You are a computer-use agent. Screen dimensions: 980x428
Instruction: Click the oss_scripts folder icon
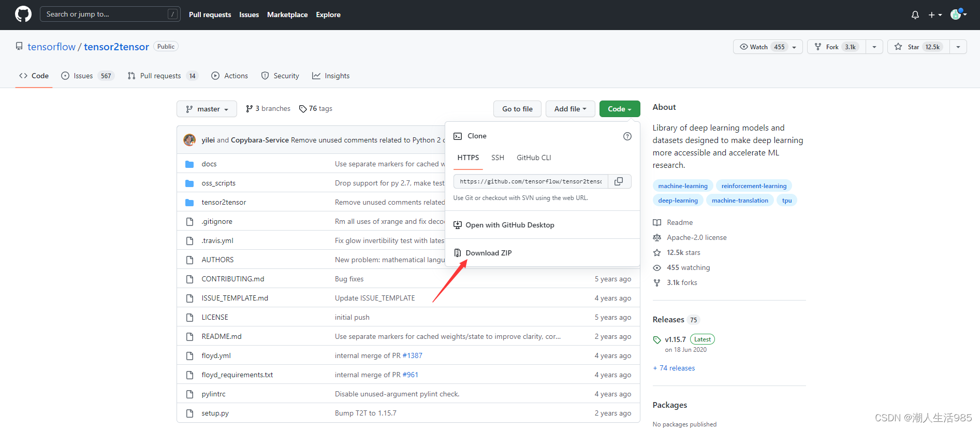(x=189, y=183)
